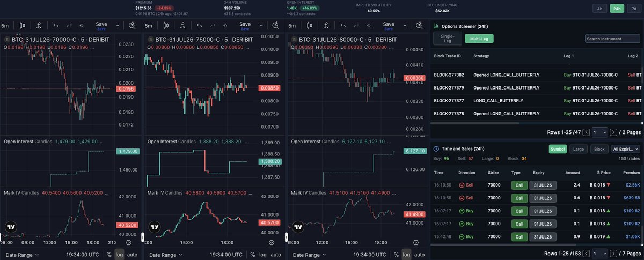The image size is (644, 260).
Task: Select BLOCK-277382 row in Options Screener
Action: tap(537, 75)
